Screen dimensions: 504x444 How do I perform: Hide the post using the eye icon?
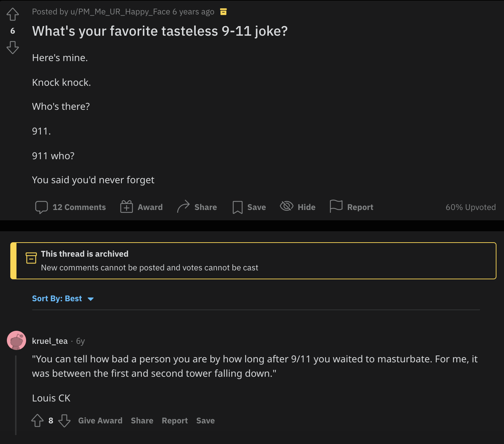pos(286,207)
